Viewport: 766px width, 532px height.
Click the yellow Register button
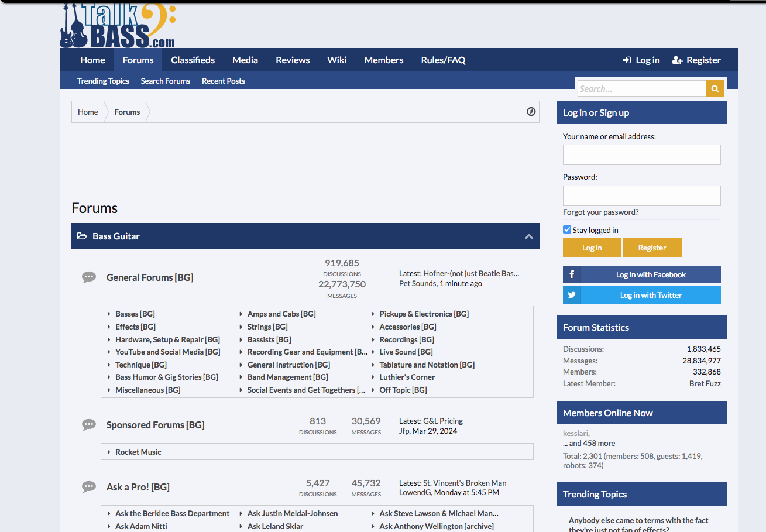point(652,248)
